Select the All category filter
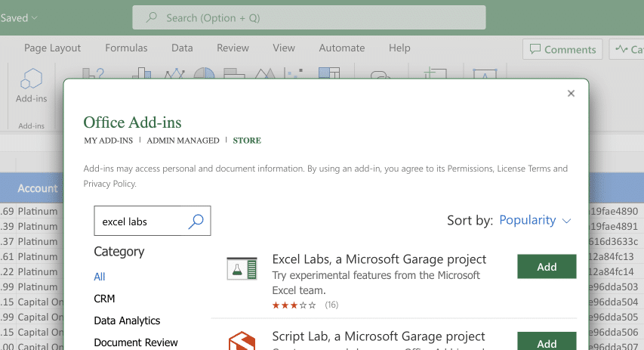The height and width of the screenshot is (350, 644). coord(100,277)
